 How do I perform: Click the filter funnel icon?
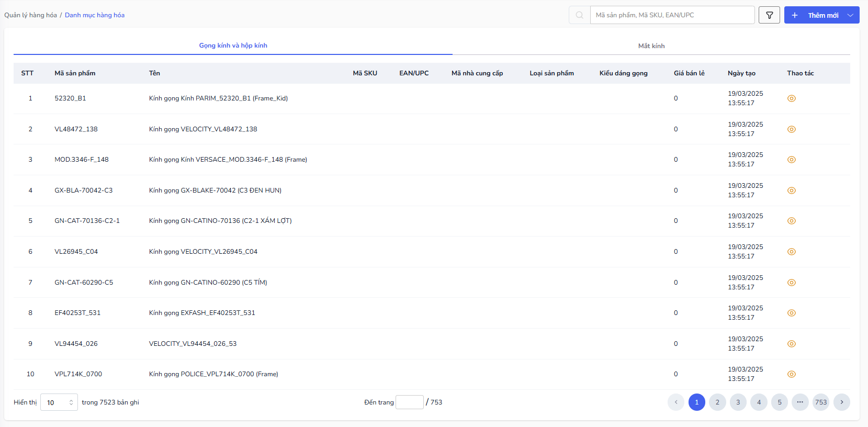(x=769, y=15)
